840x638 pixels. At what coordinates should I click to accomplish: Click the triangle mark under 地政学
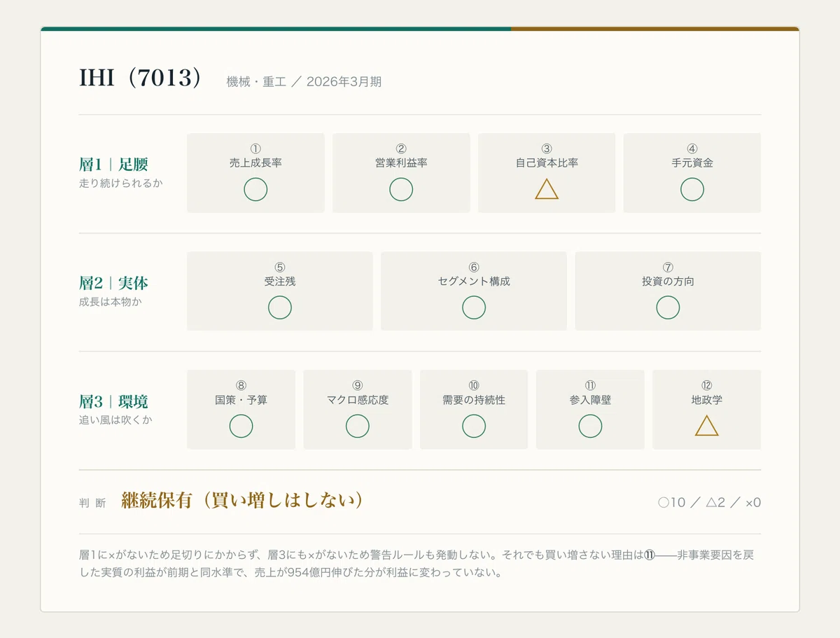(x=707, y=426)
